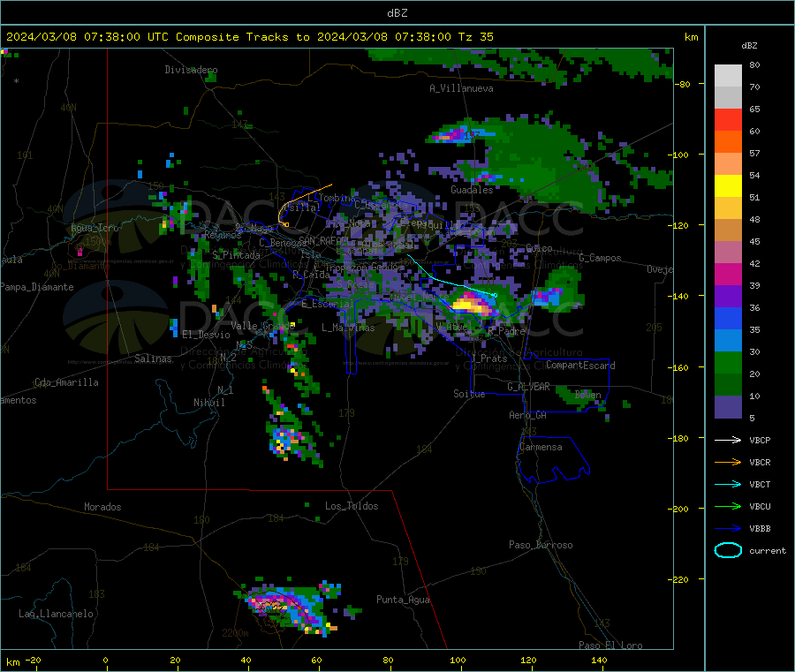Select the bright yellow swatch in dBZ scale
The image size is (795, 672).
point(728,186)
